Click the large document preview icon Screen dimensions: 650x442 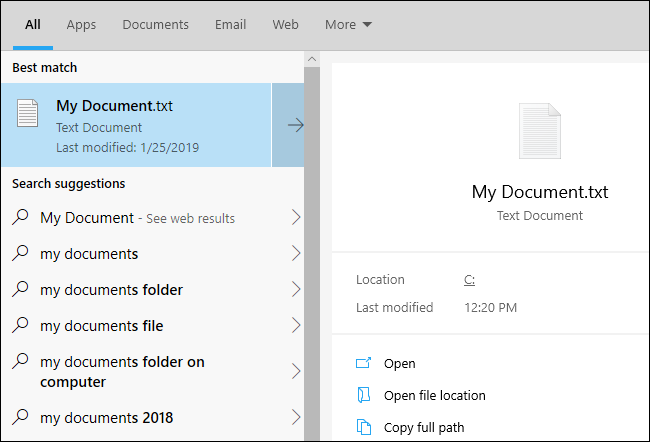(x=540, y=131)
